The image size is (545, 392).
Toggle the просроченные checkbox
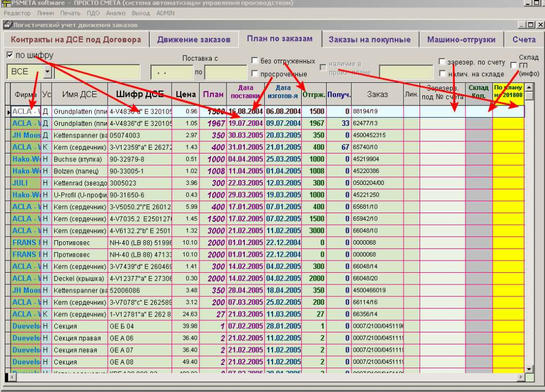click(x=255, y=73)
